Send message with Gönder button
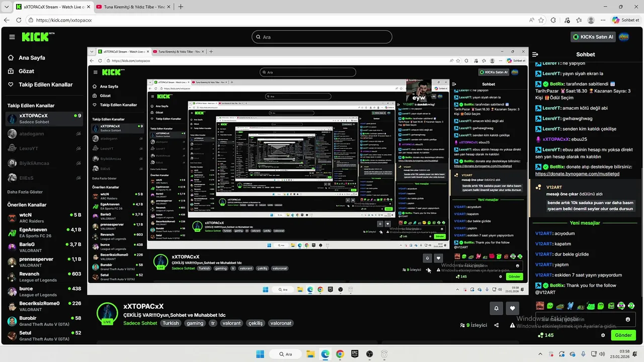This screenshot has height=362, width=644. click(623, 335)
